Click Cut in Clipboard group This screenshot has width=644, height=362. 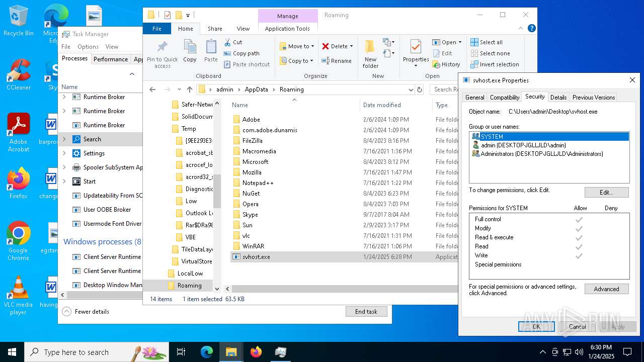[x=233, y=42]
